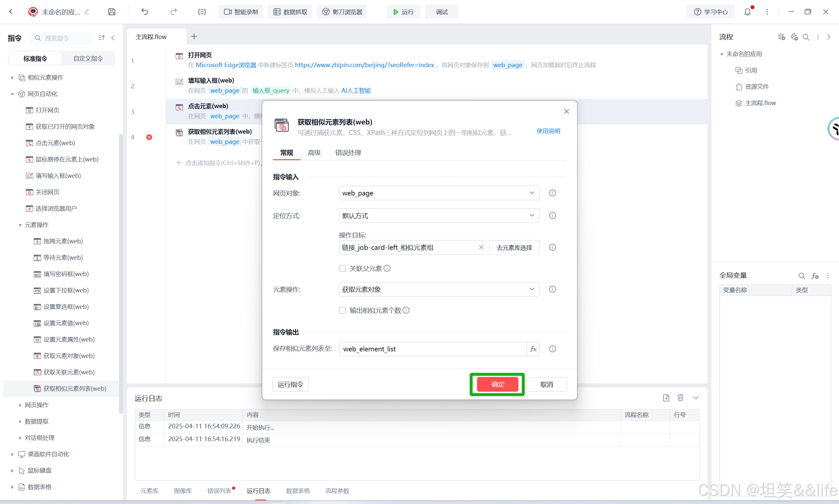
Task: Click the save icon in top toolbar
Action: point(111,12)
